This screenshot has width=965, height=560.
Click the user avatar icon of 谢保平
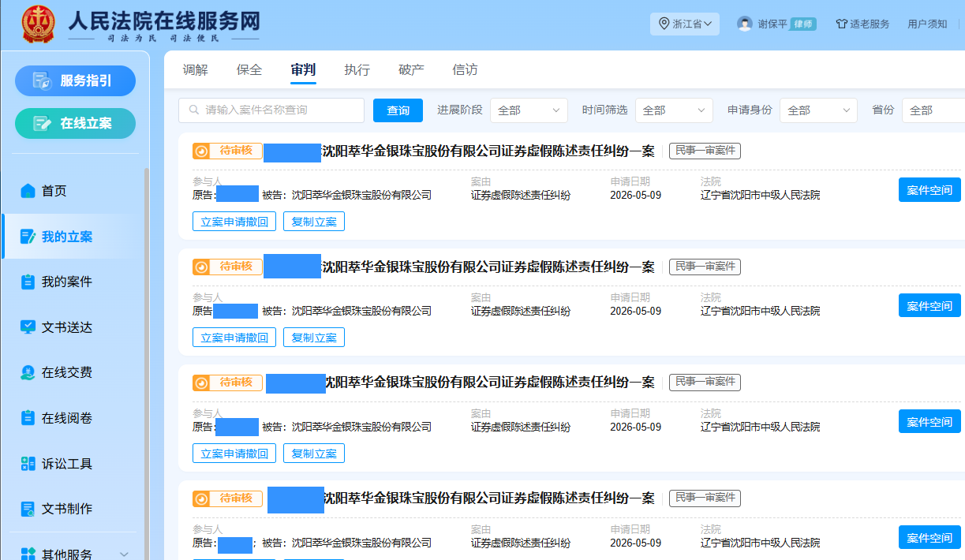pos(745,24)
